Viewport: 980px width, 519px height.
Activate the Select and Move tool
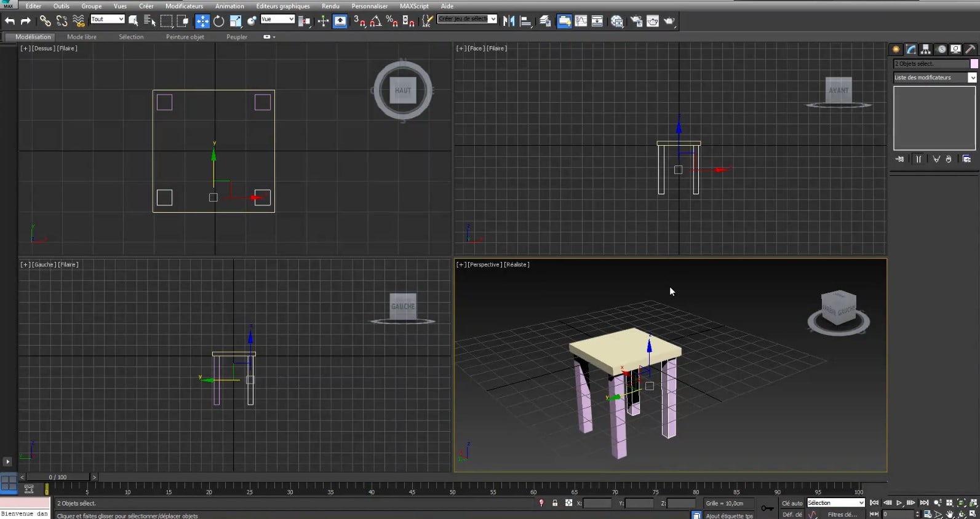(x=202, y=21)
